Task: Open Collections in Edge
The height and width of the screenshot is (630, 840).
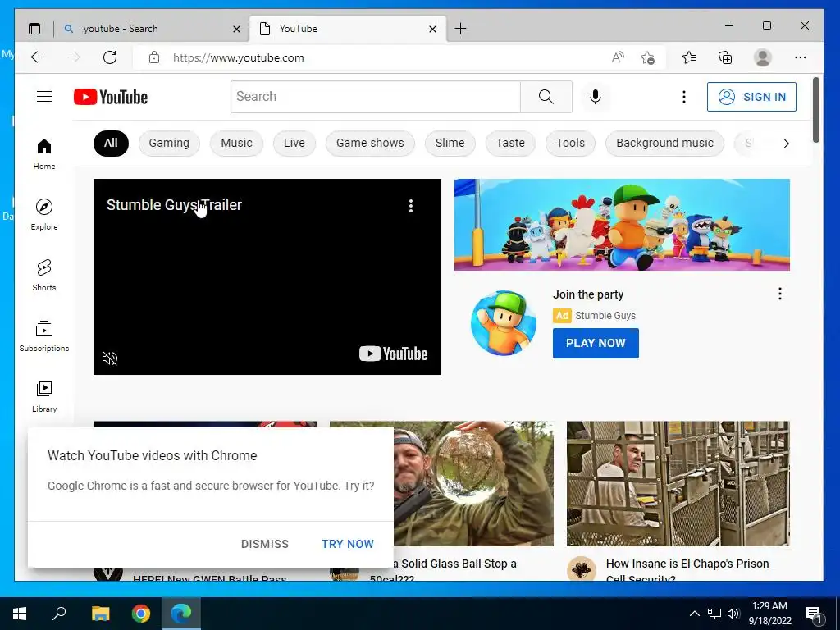Action: (x=725, y=57)
